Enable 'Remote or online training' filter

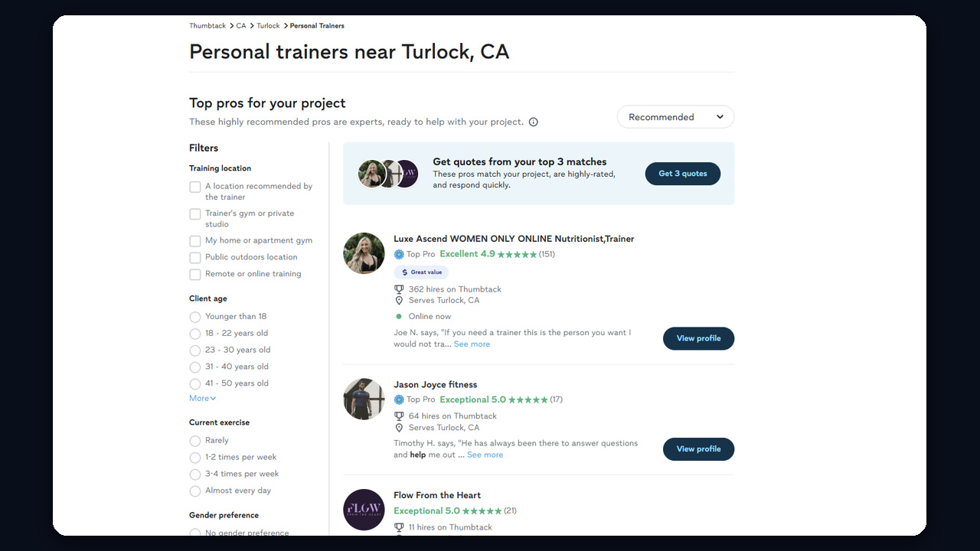pos(195,275)
